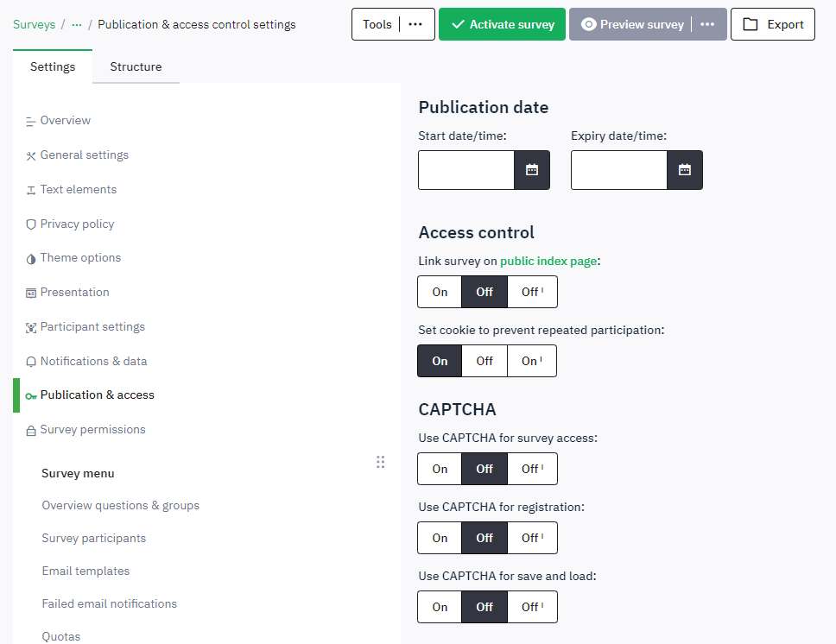
Task: Click the sidebar resize grip handle
Action: [381, 462]
